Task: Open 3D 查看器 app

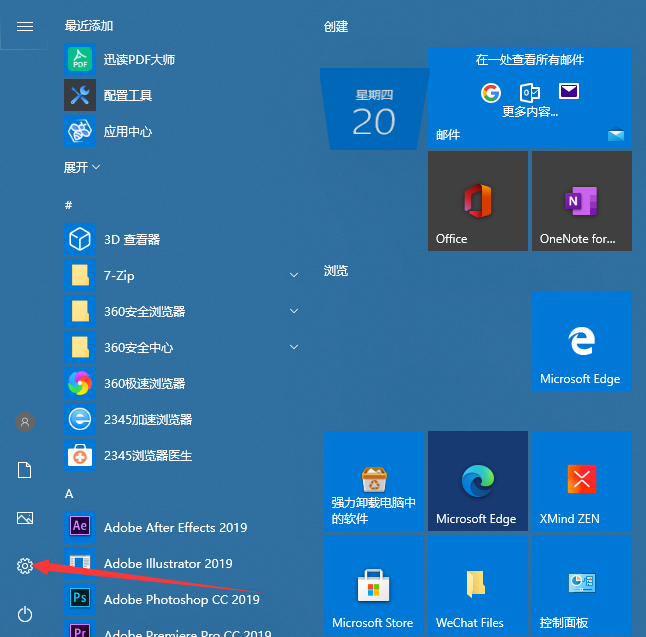Action: tap(131, 239)
